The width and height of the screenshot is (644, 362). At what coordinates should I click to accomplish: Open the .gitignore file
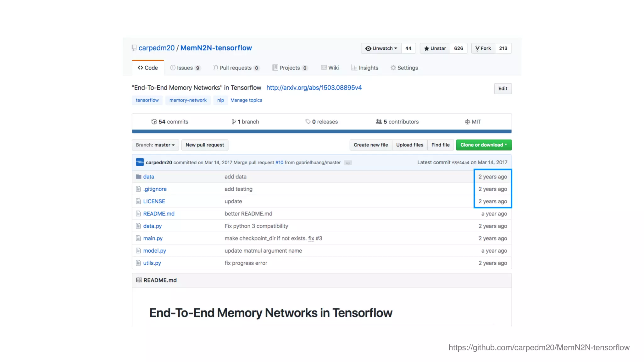point(155,189)
